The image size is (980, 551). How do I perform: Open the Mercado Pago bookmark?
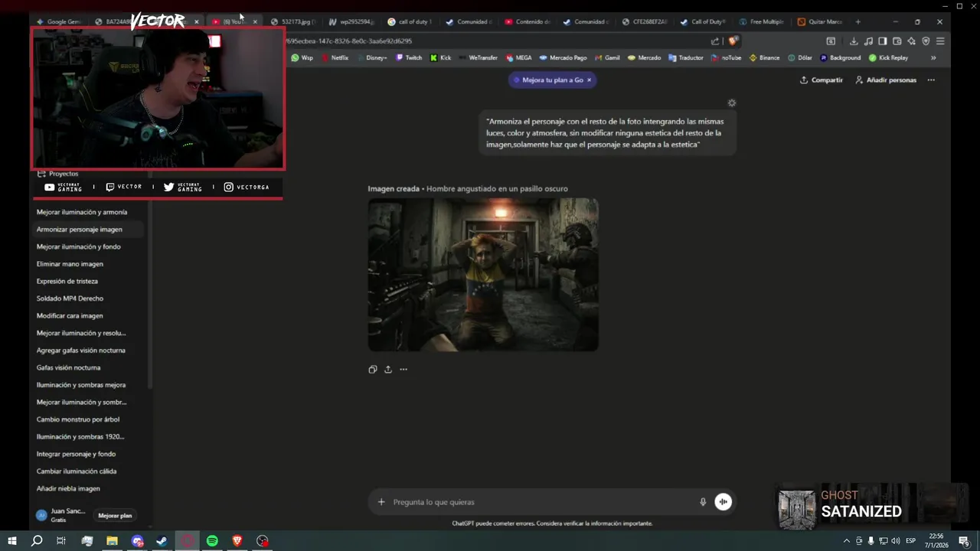pyautogui.click(x=563, y=57)
